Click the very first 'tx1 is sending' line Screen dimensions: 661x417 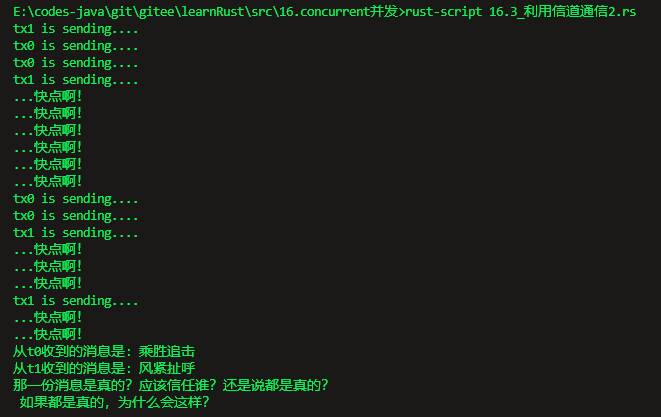[76, 29]
